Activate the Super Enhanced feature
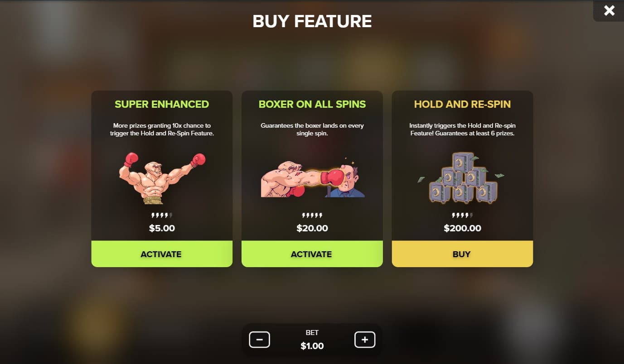 [x=162, y=254]
